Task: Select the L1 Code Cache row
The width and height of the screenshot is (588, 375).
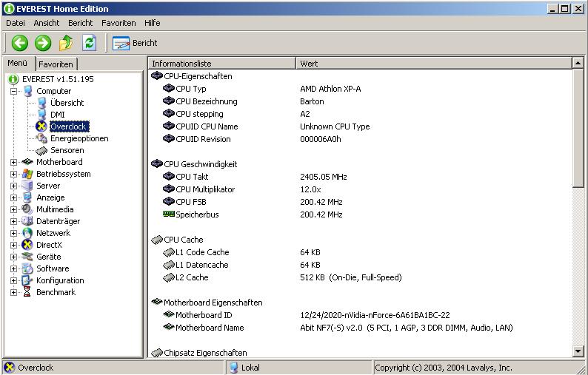Action: point(361,252)
